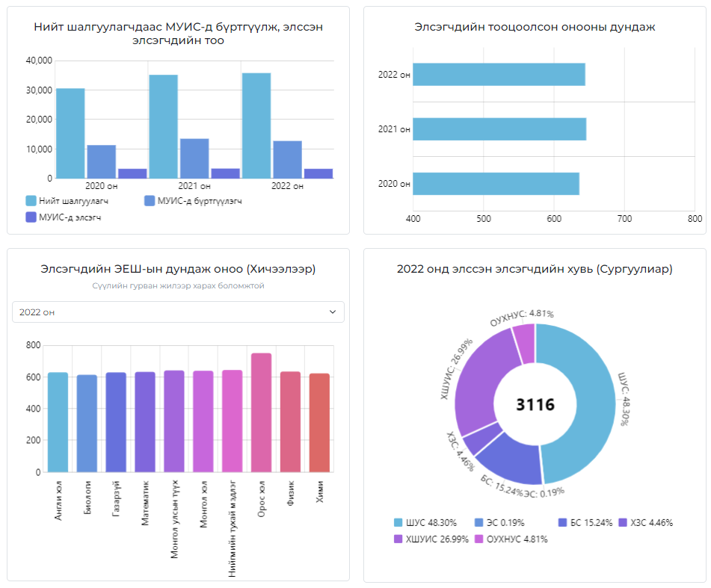This screenshot has width=711, height=588.
Task: Click Элсэгчдийн тооцоолсон онооны дундаж title
Action: [x=535, y=27]
